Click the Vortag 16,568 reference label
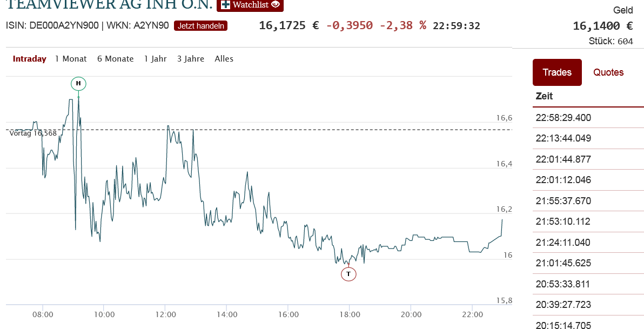 pyautogui.click(x=33, y=133)
